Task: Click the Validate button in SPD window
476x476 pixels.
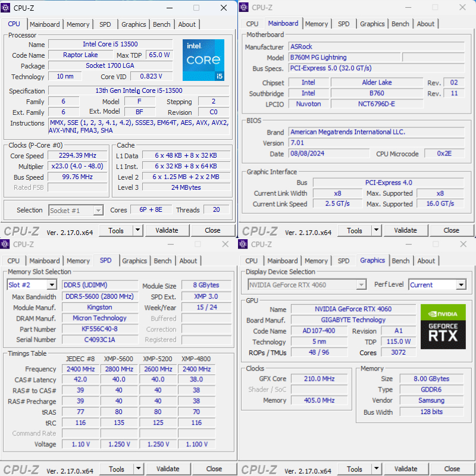Action: [168, 469]
